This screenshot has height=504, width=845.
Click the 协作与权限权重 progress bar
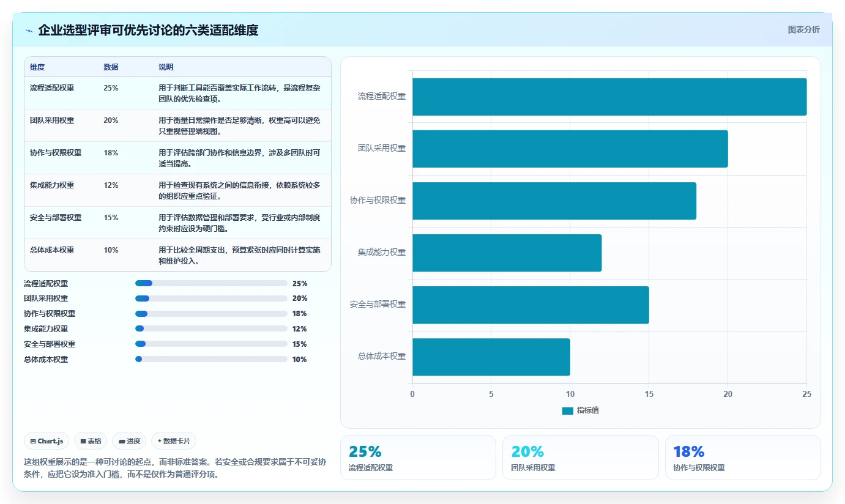click(211, 314)
